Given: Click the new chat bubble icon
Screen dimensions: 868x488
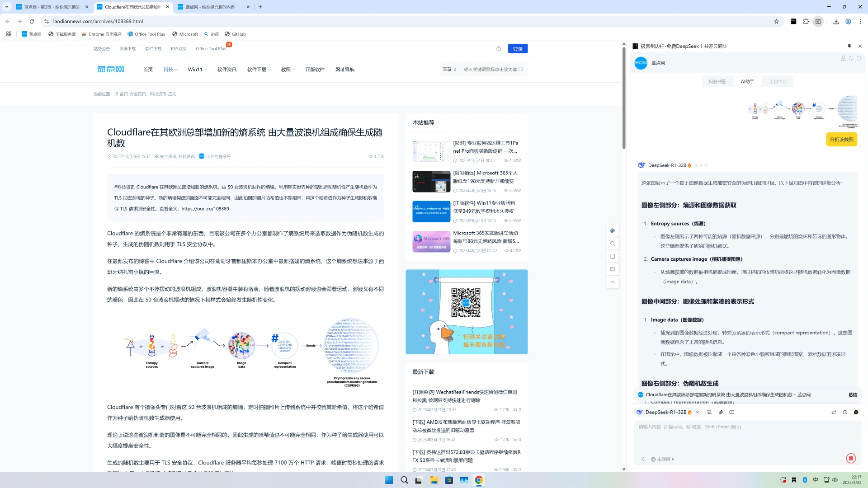Looking at the screenshot, I should [x=856, y=412].
